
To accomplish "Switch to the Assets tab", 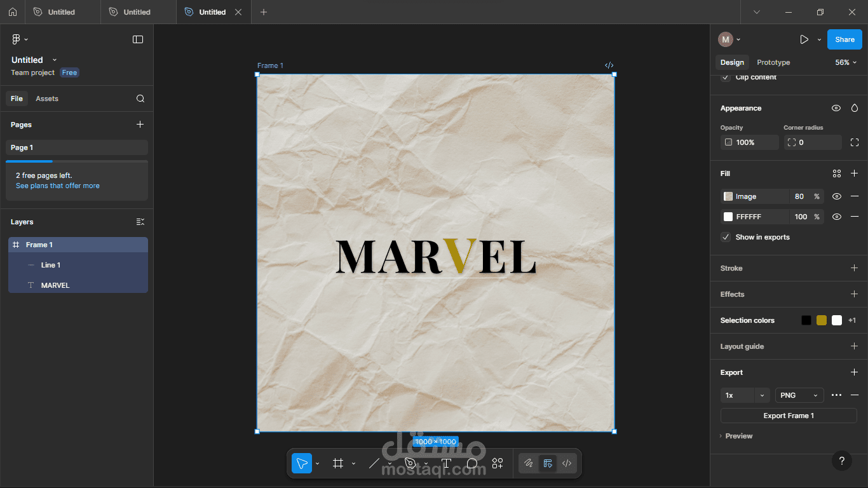I will 47,98.
